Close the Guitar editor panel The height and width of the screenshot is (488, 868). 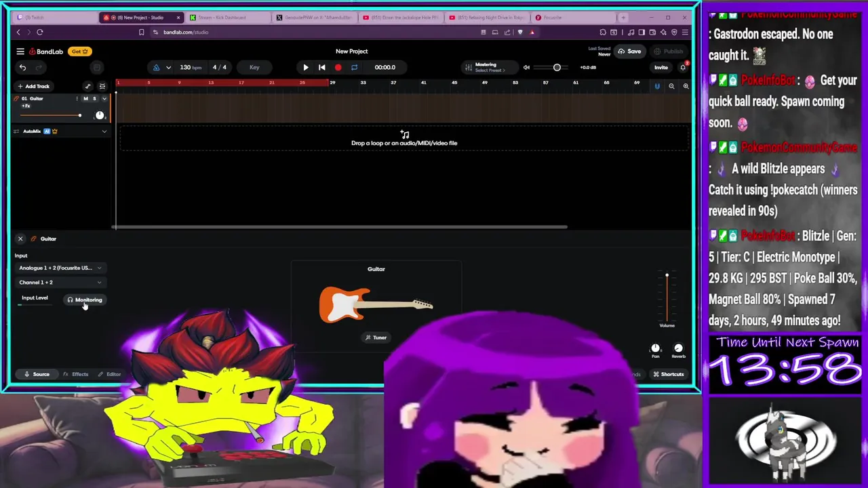tap(20, 239)
